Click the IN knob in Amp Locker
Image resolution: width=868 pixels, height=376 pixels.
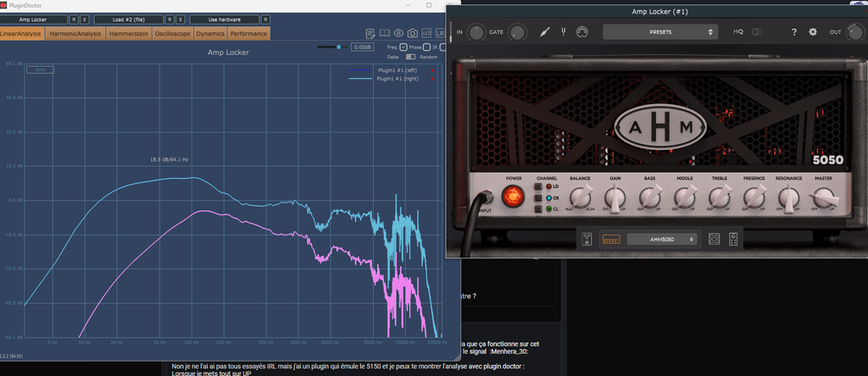tap(476, 32)
